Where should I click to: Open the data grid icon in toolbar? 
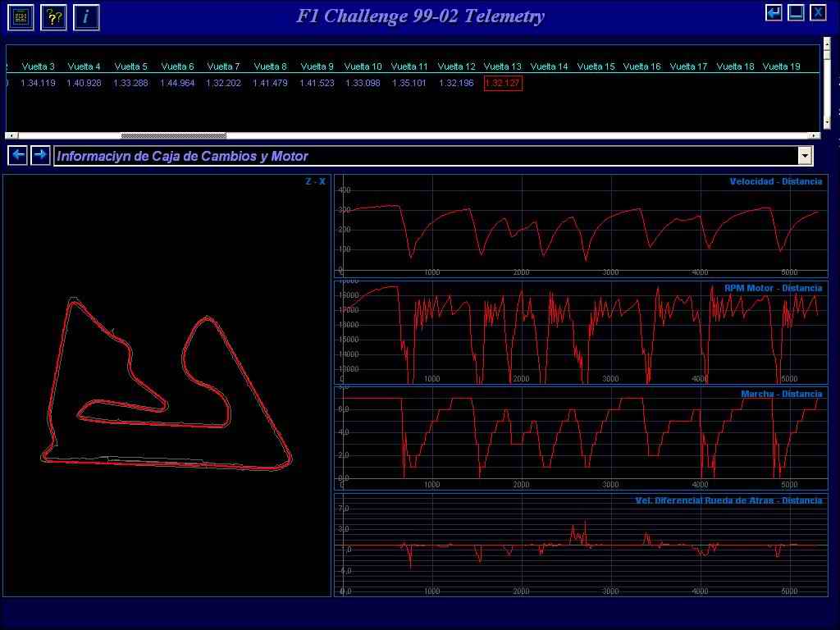(x=21, y=16)
